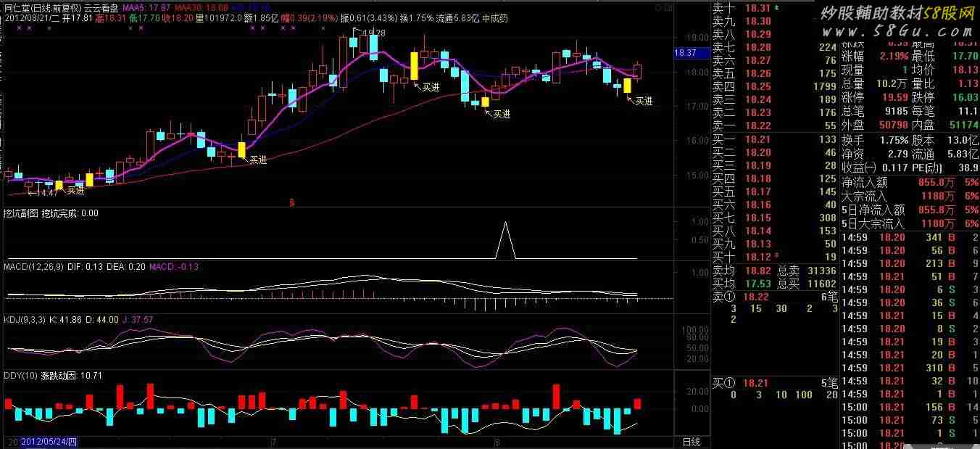Screen dimensions: 980x449
Task: Click the 挖坑副图 挖坑完成: 0.00 indicator title
Action: coord(51,213)
